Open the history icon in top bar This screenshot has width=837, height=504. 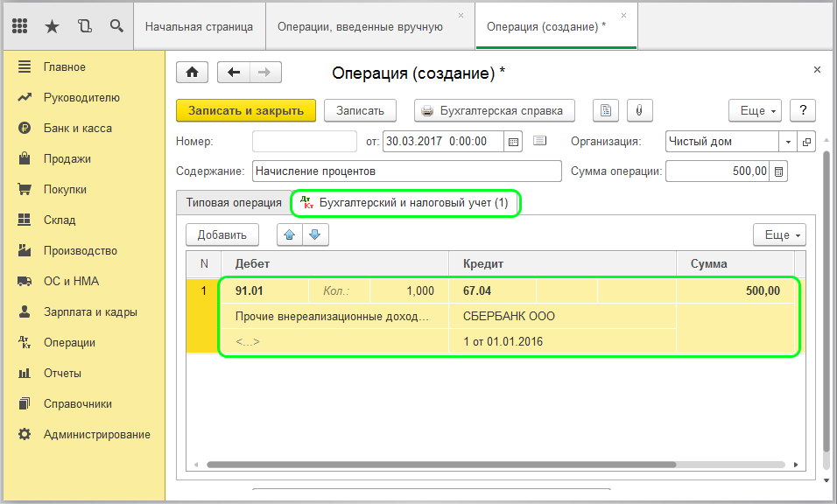tap(84, 25)
